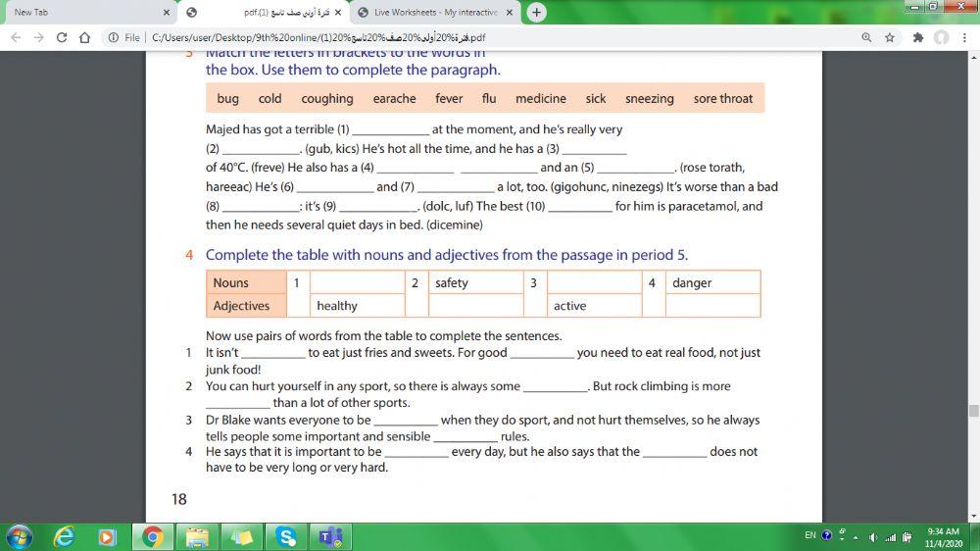
Task: Open the extensions puzzle icon
Action: 917,37
